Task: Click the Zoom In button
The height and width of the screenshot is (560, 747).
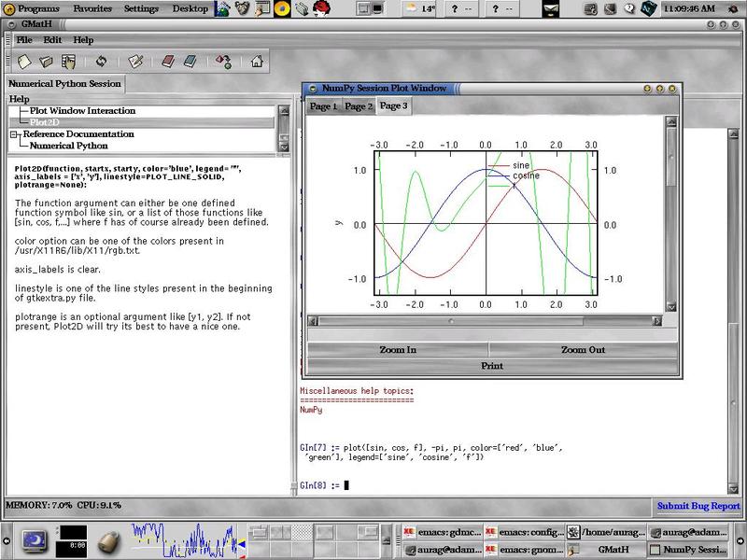Action: (398, 349)
